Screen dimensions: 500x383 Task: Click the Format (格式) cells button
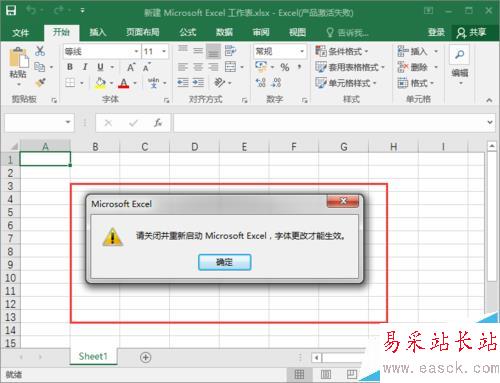[x=416, y=83]
